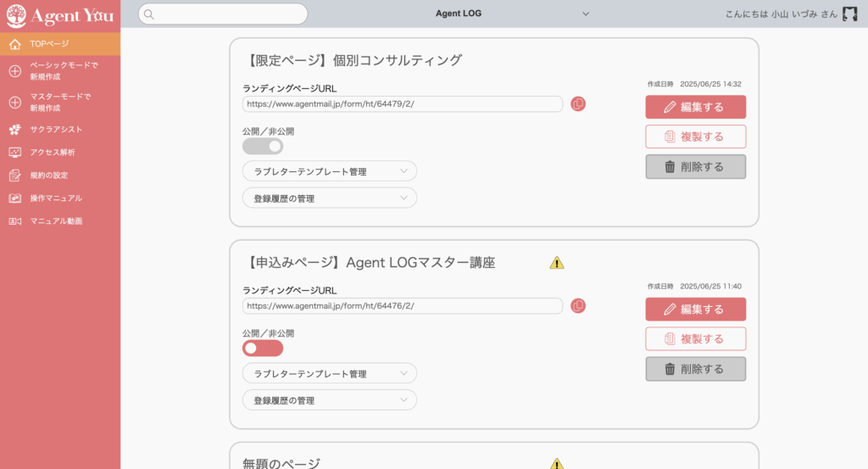Screen dimensions: 868x469
Task: Click 削除する for 個別コンサルティング
Action: [695, 167]
